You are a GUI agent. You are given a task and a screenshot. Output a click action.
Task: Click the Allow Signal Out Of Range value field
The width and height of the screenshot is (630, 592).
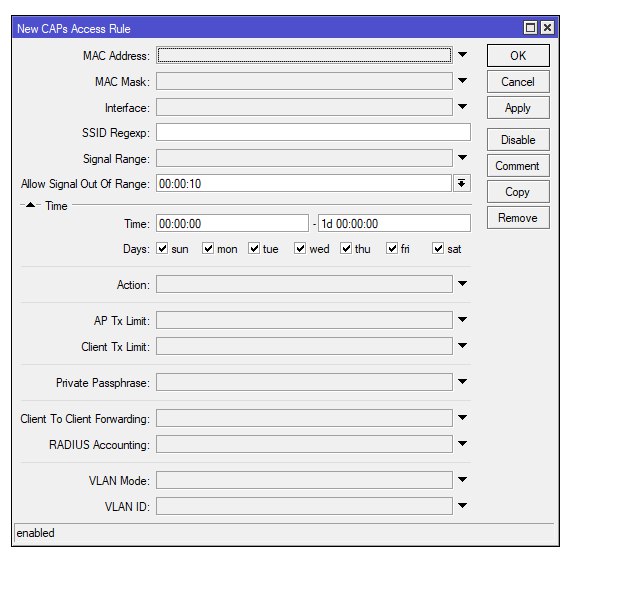(304, 184)
